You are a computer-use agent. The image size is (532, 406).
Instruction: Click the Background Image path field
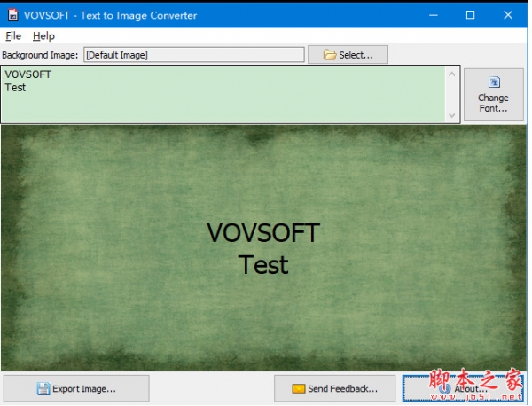pyautogui.click(x=194, y=55)
